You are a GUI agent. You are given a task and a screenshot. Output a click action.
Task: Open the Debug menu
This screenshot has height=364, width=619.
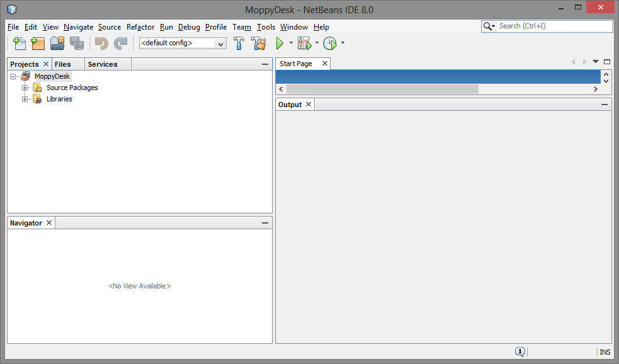point(189,27)
